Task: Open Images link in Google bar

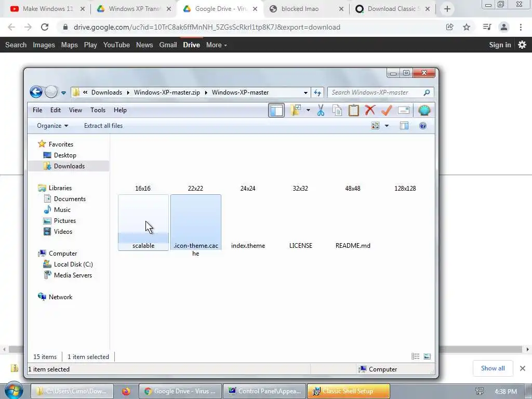Action: point(44,45)
